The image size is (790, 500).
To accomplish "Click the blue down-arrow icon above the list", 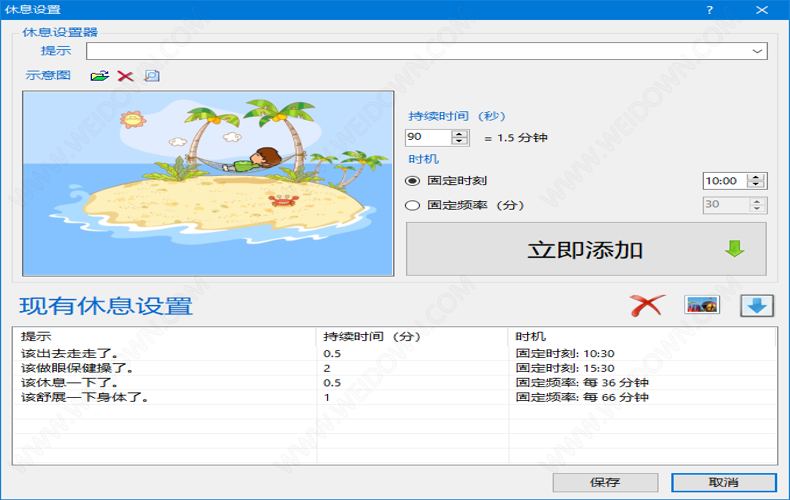I will click(x=757, y=305).
